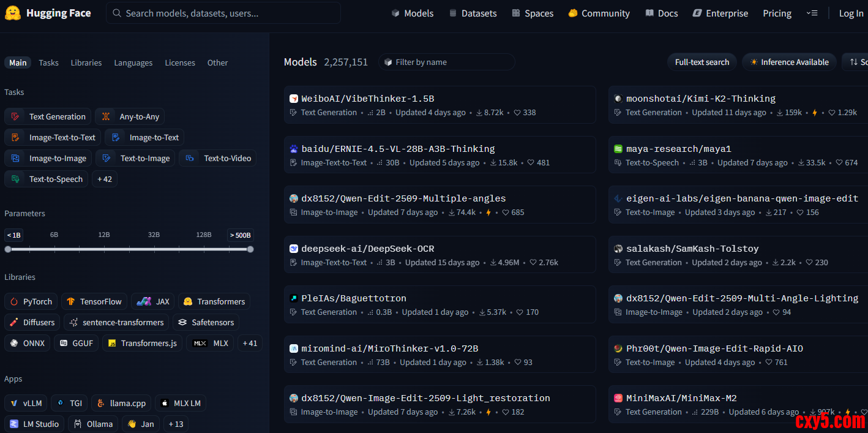
Task: Switch to the Licenses filter tab
Action: (180, 62)
